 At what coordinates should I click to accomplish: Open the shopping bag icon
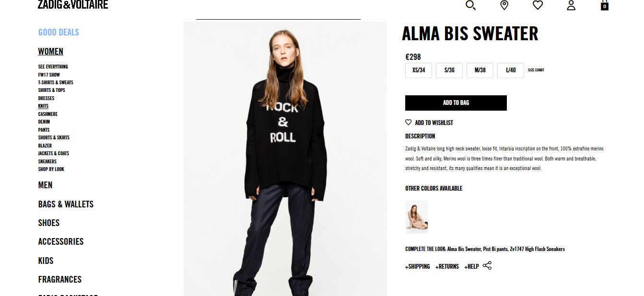604,5
